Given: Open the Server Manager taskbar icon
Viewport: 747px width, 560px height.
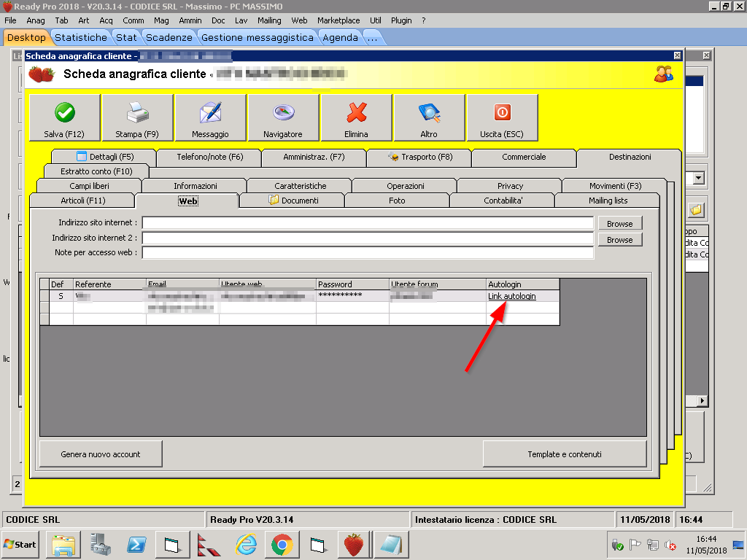Looking at the screenshot, I should pos(101,545).
